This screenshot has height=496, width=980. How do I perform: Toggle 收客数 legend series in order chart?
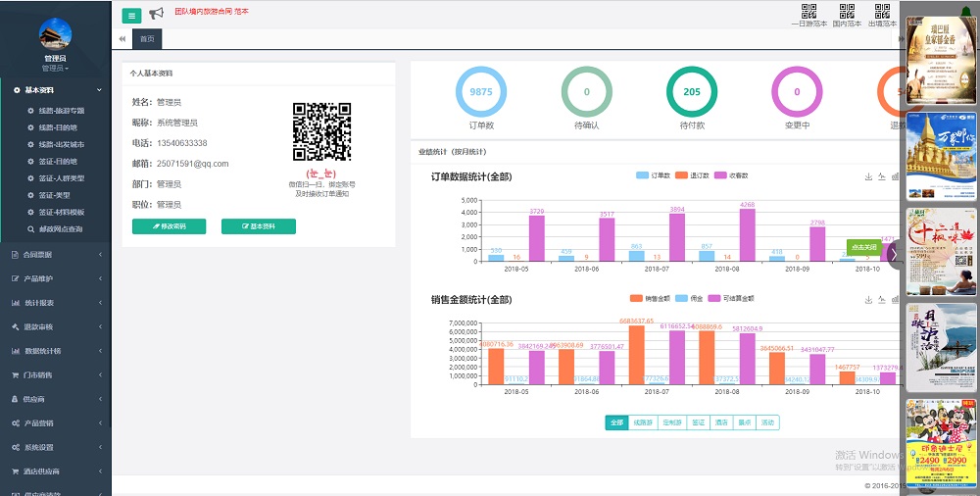[730, 175]
